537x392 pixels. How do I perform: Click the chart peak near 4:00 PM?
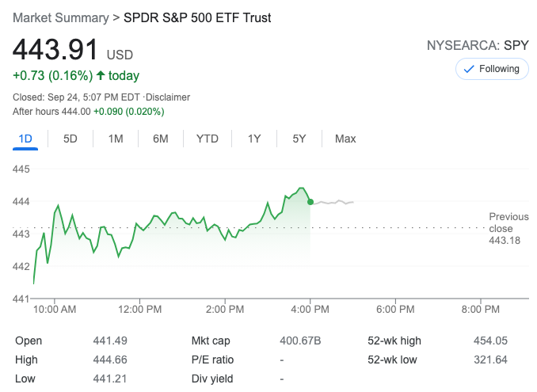tap(301, 188)
